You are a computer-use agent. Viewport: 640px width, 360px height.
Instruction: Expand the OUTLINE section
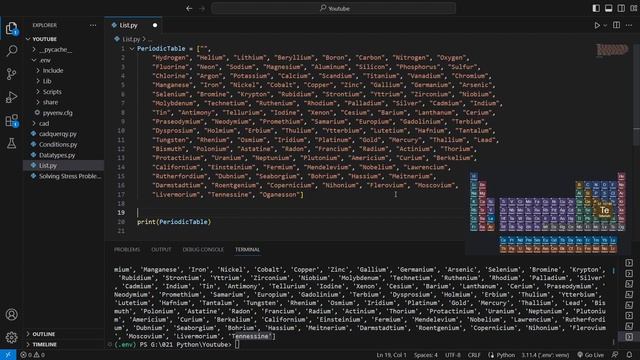pyautogui.click(x=43, y=334)
